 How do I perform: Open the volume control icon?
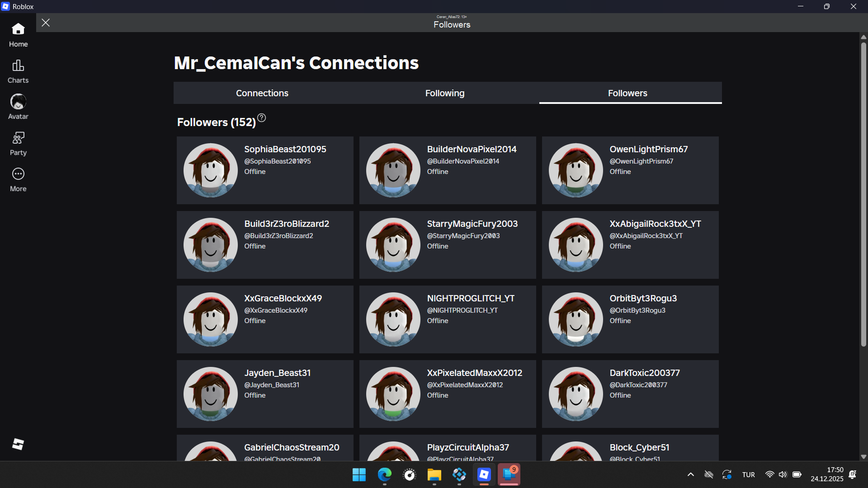point(783,474)
